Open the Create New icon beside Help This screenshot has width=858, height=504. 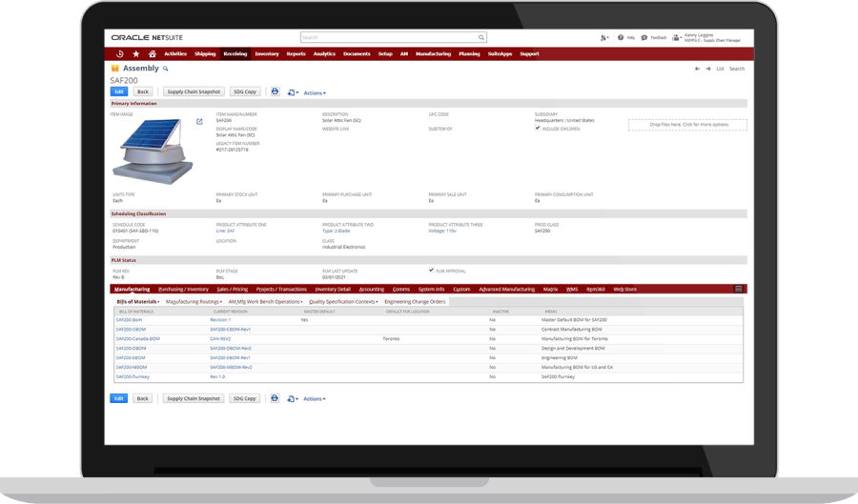[604, 38]
